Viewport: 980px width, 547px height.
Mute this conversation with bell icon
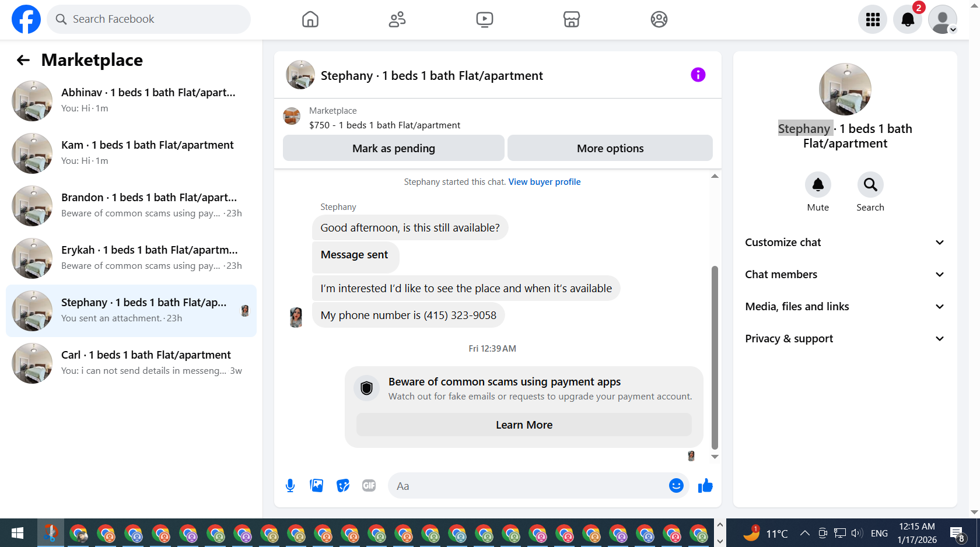click(818, 185)
